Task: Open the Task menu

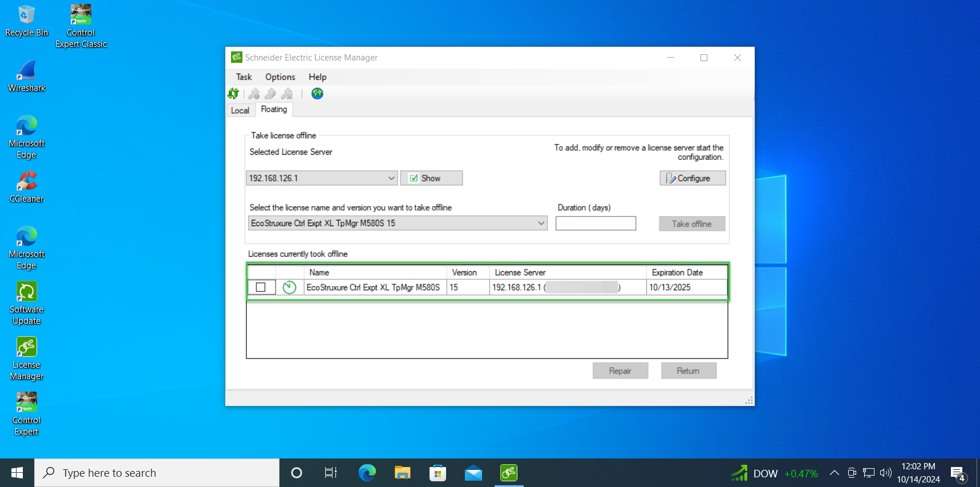Action: coord(244,77)
